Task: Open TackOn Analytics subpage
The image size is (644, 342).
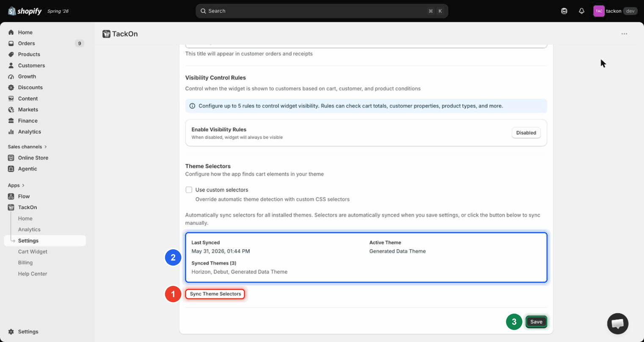Action: [x=29, y=229]
